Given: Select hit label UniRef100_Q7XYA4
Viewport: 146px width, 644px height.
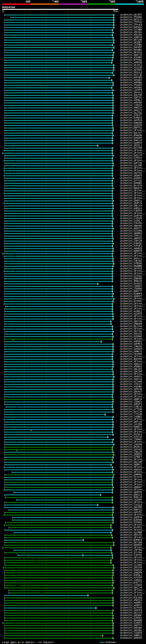Looking at the screenshot, I should (131, 552).
